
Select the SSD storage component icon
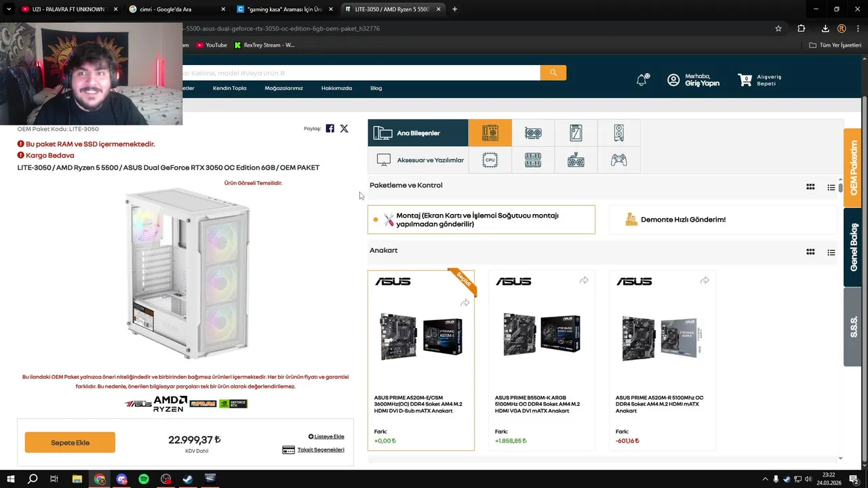(x=576, y=133)
